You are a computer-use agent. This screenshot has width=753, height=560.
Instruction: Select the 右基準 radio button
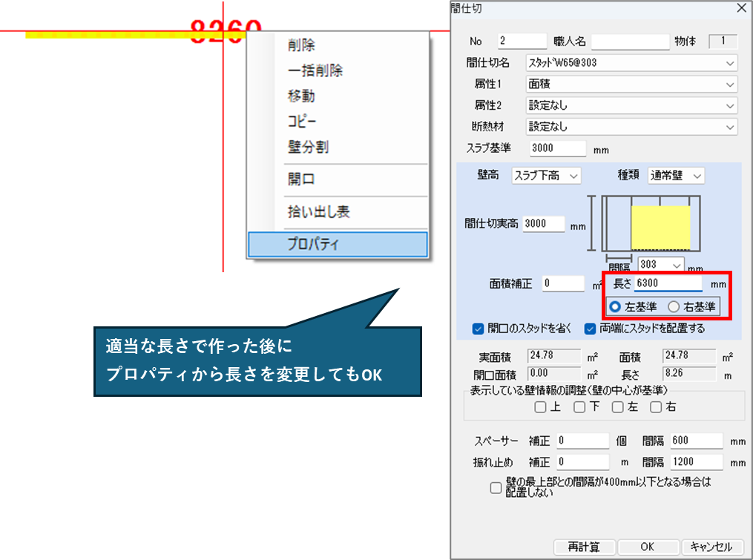[674, 307]
